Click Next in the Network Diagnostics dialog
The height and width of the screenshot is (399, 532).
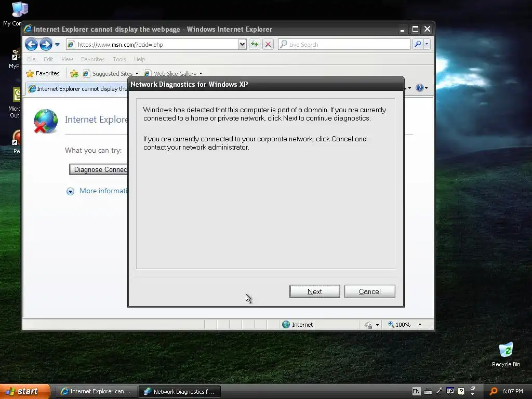[314, 291]
